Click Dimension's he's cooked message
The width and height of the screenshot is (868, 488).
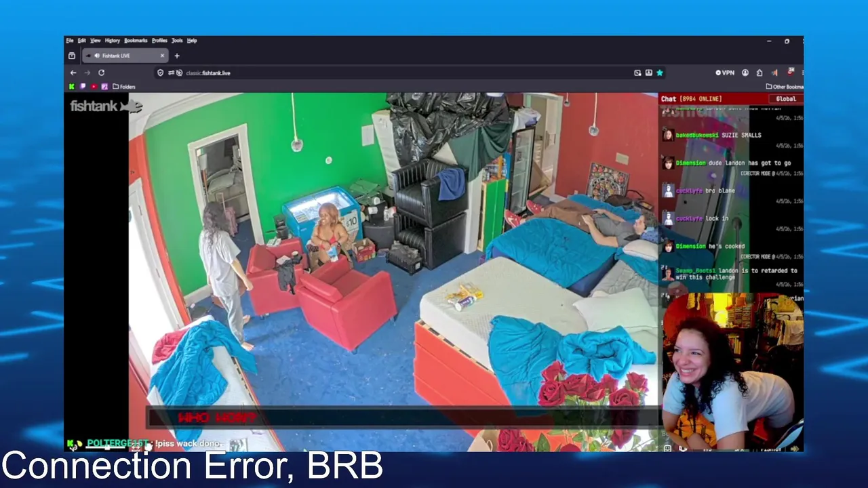(x=710, y=246)
